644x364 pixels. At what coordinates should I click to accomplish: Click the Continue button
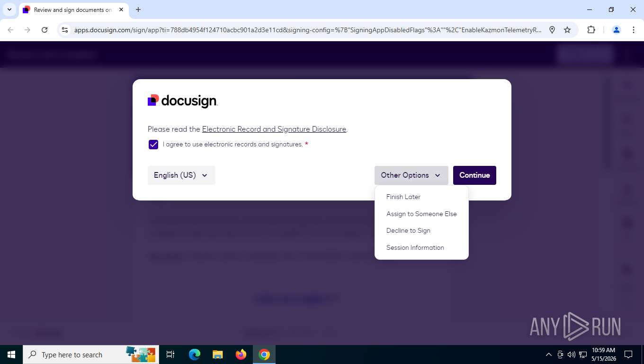tap(474, 175)
